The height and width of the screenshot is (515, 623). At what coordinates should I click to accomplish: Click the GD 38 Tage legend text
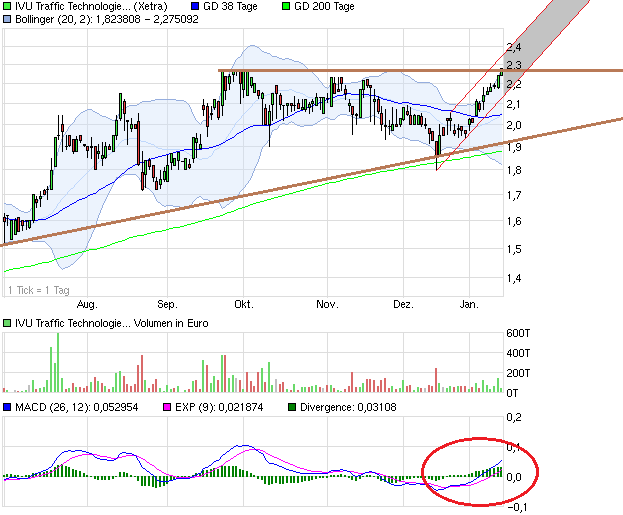(229, 7)
